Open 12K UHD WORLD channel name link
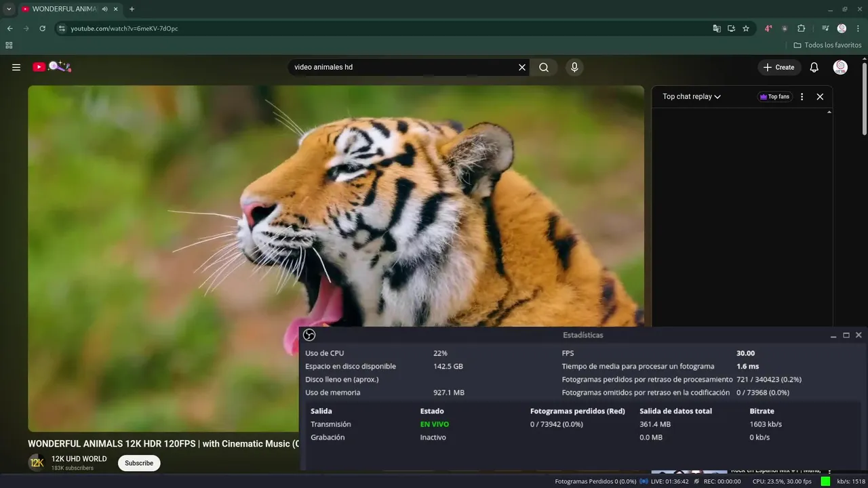This screenshot has width=868, height=488. click(79, 459)
